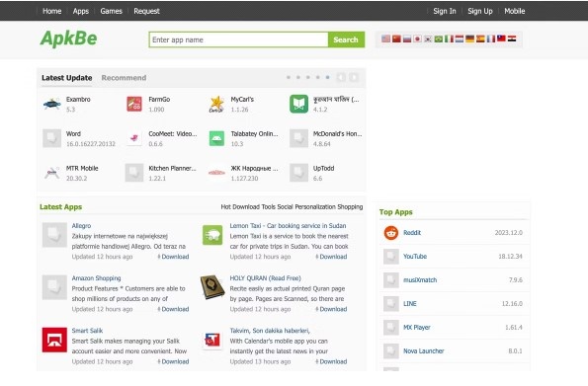Select the Italy flag language icon

tap(449, 39)
